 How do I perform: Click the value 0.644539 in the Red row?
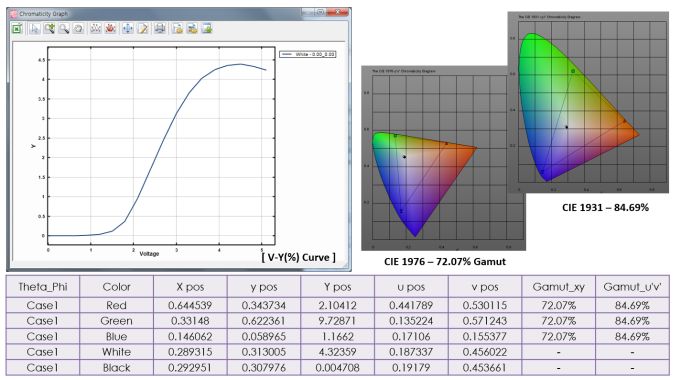pyautogui.click(x=190, y=305)
